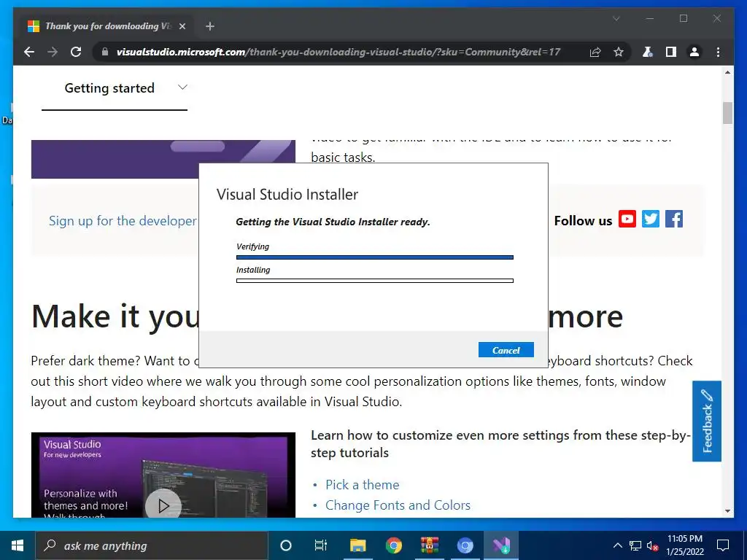Open Visual Studio Installer taskbar icon
The image size is (747, 560).
click(501, 545)
